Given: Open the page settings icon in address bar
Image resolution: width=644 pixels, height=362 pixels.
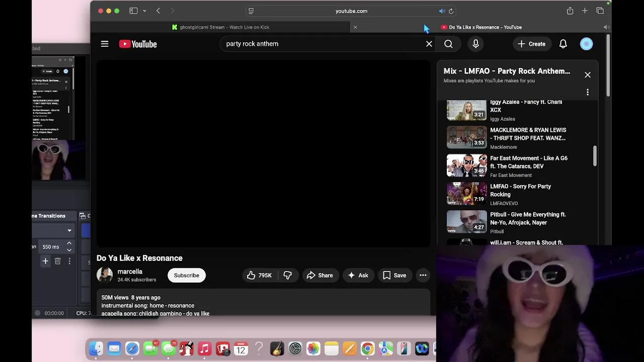Looking at the screenshot, I should pyautogui.click(x=251, y=11).
